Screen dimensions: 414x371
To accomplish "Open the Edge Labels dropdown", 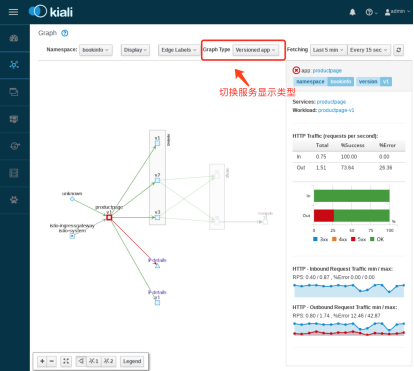I will pos(178,50).
